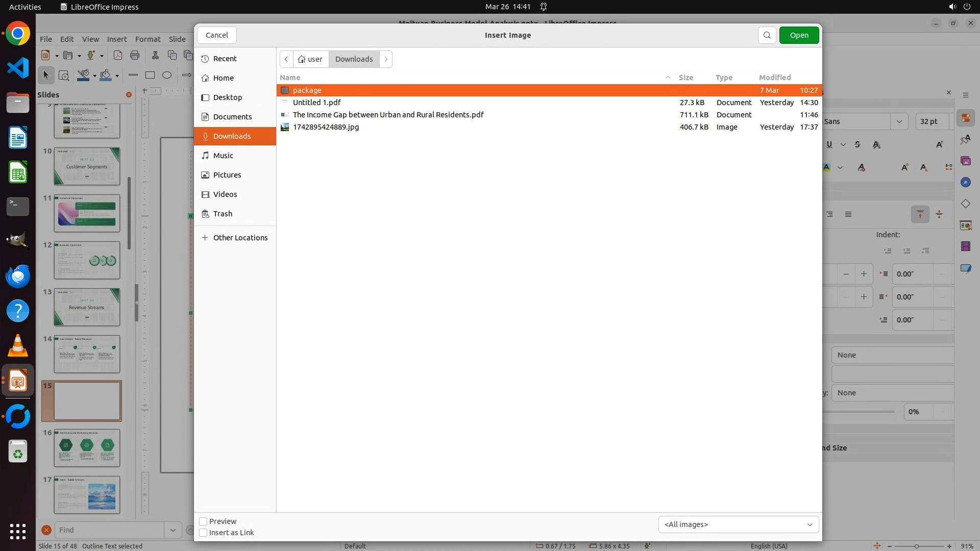Open the Trash location in sidebar
This screenshot has height=551, width=980.
223,214
